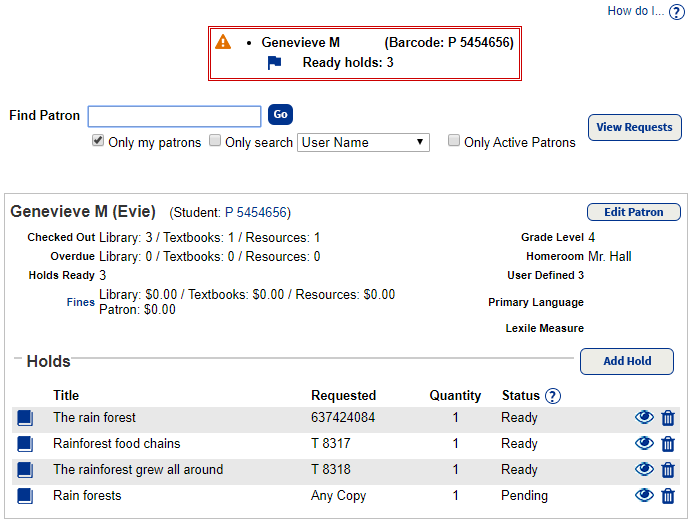The height and width of the screenshot is (532, 697).
Task: Delete the pending Rain forests hold
Action: (x=668, y=496)
